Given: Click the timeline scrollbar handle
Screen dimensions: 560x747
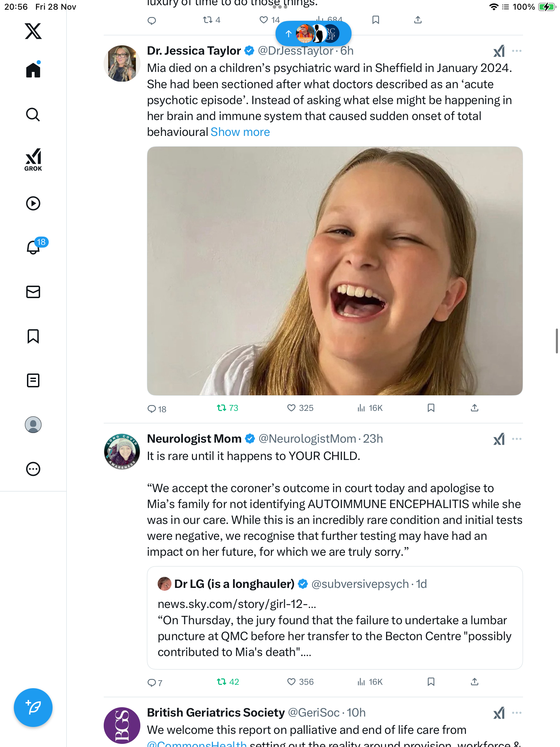Looking at the screenshot, I should (557, 341).
